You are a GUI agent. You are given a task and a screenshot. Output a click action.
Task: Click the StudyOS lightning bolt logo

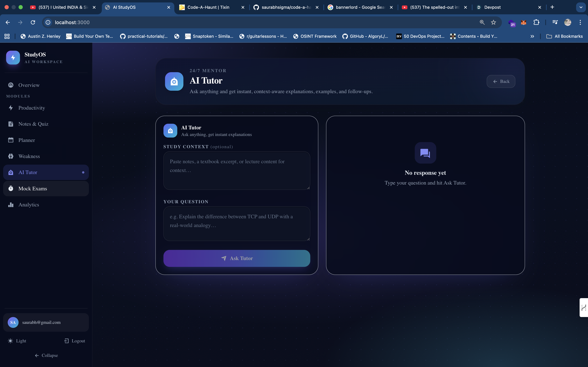click(x=13, y=57)
